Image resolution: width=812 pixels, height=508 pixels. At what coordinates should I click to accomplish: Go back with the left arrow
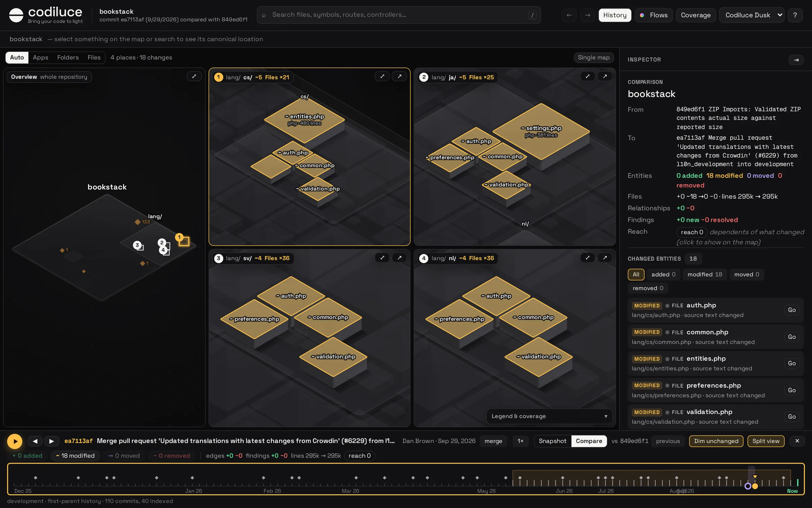click(569, 15)
